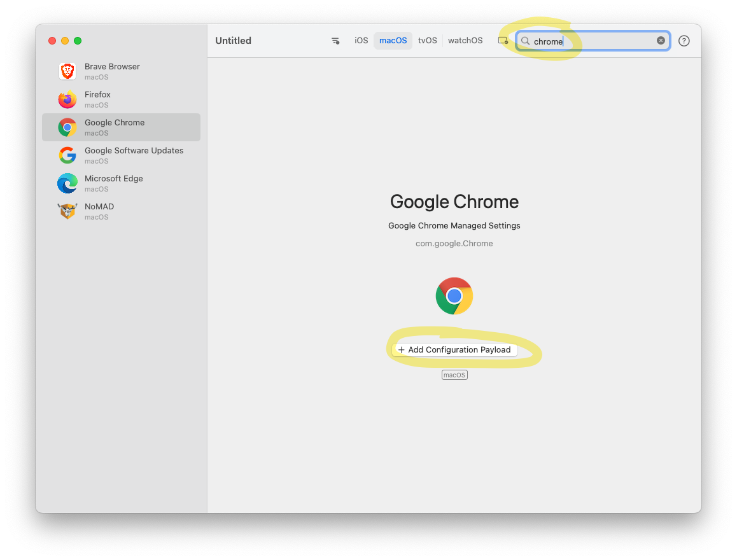Switch to the tvOS platform tab

tap(427, 41)
